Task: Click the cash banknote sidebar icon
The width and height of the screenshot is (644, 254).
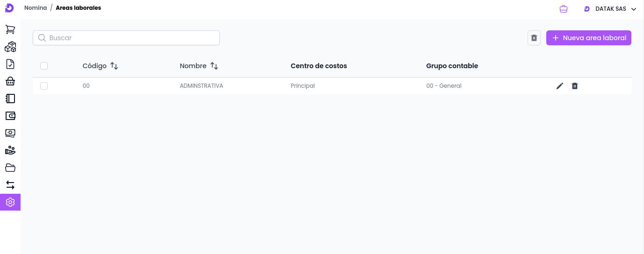Action: pos(10,133)
